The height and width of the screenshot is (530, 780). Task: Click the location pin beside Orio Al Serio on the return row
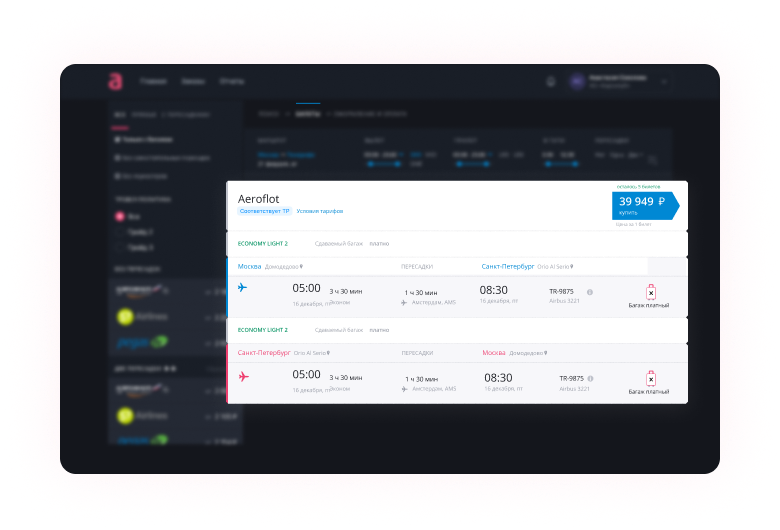point(328,353)
